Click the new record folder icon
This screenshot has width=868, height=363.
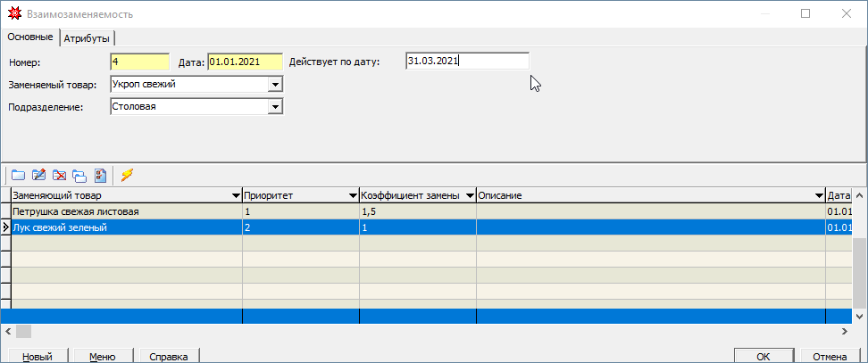(x=18, y=175)
